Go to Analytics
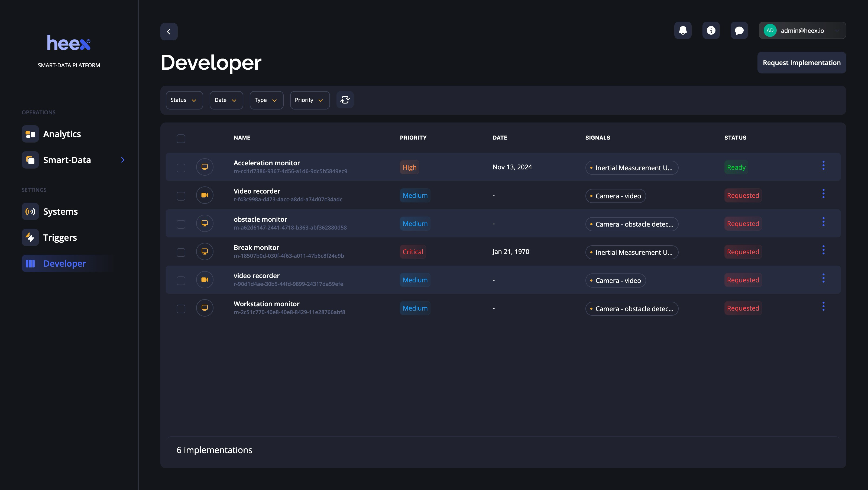The width and height of the screenshot is (868, 490). click(62, 134)
